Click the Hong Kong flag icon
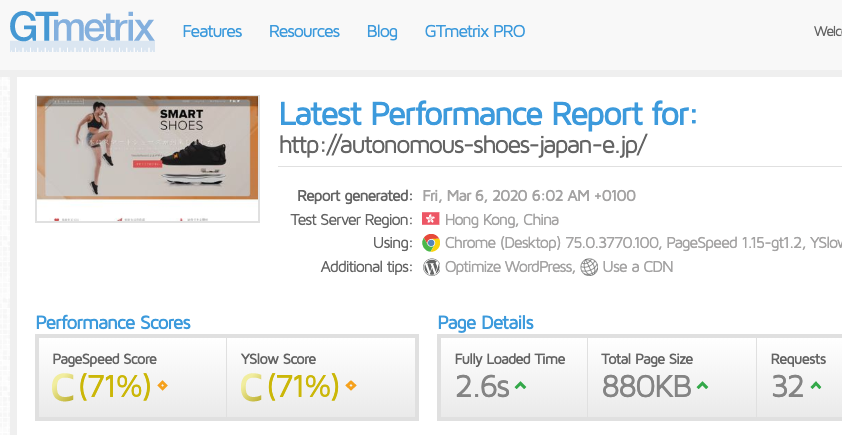This screenshot has height=435, width=842. [x=431, y=219]
